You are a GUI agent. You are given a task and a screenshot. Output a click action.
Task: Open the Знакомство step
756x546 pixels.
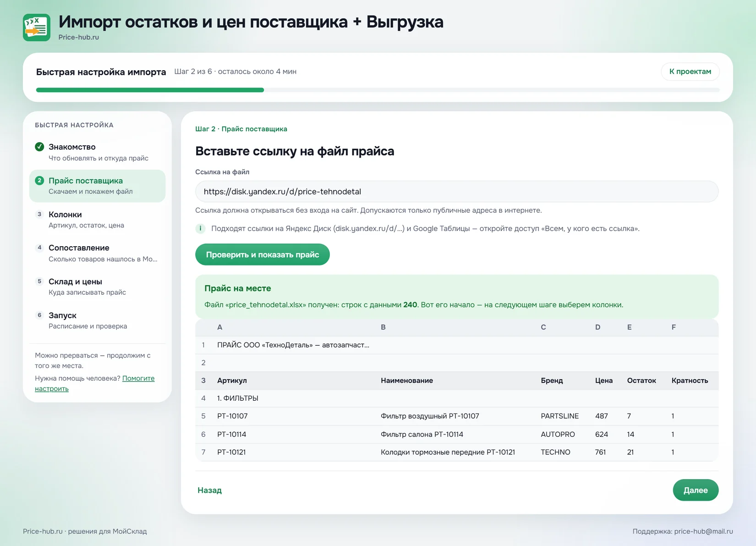point(97,152)
